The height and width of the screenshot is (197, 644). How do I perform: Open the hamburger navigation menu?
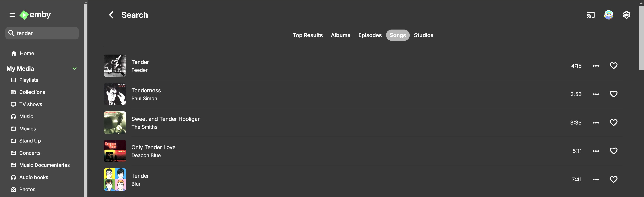click(x=12, y=15)
